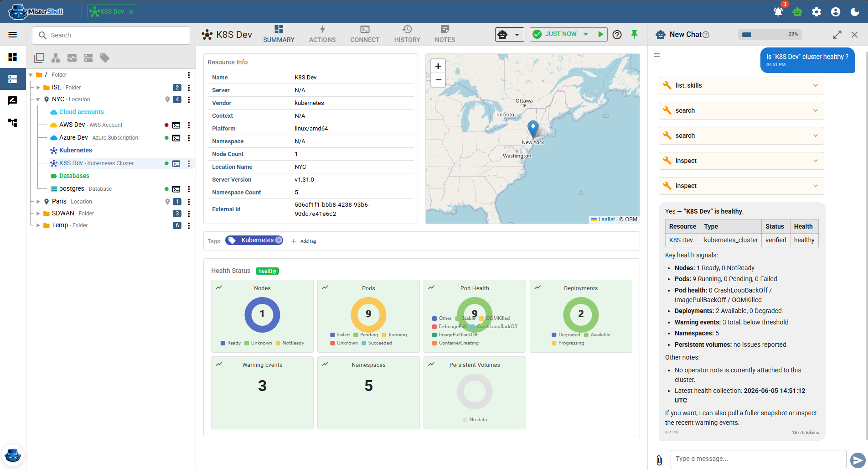868x470 pixels.
Task: Click the send message button
Action: 858,460
